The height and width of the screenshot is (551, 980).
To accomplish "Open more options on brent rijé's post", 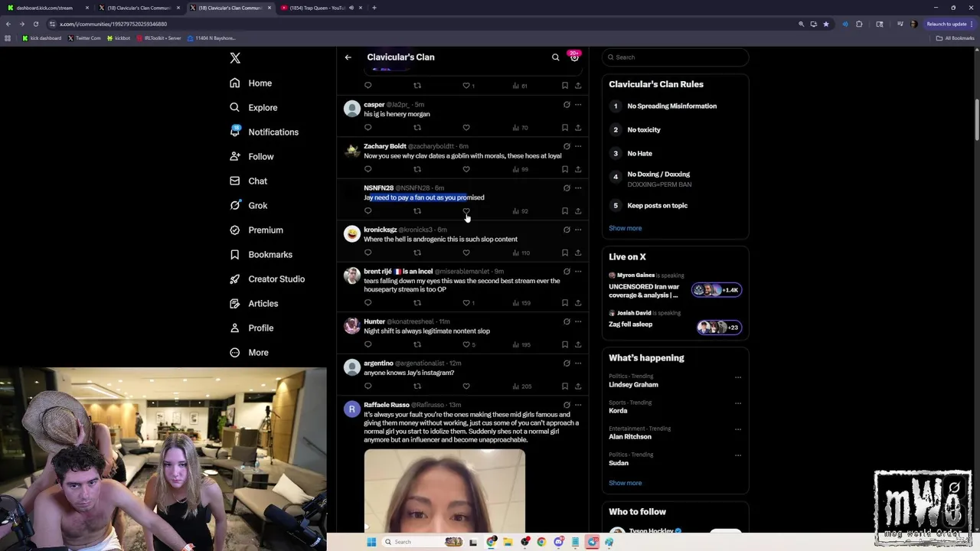I will (578, 272).
